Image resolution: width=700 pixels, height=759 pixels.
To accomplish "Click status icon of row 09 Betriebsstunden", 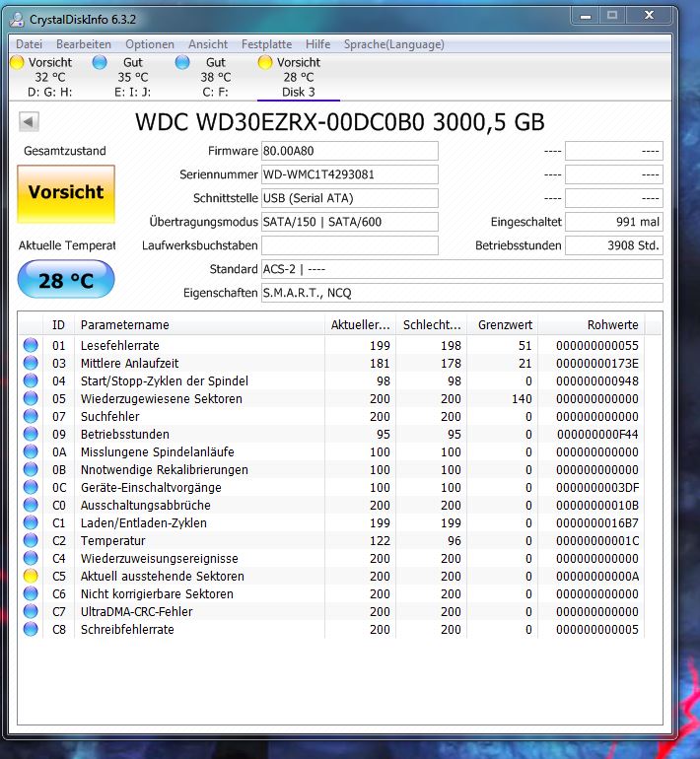I will (31, 434).
